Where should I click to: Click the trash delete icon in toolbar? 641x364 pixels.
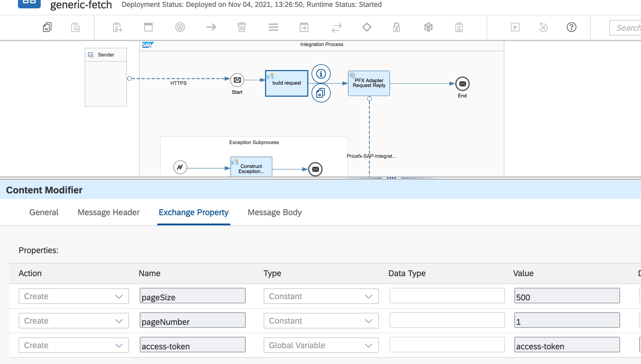click(x=241, y=27)
